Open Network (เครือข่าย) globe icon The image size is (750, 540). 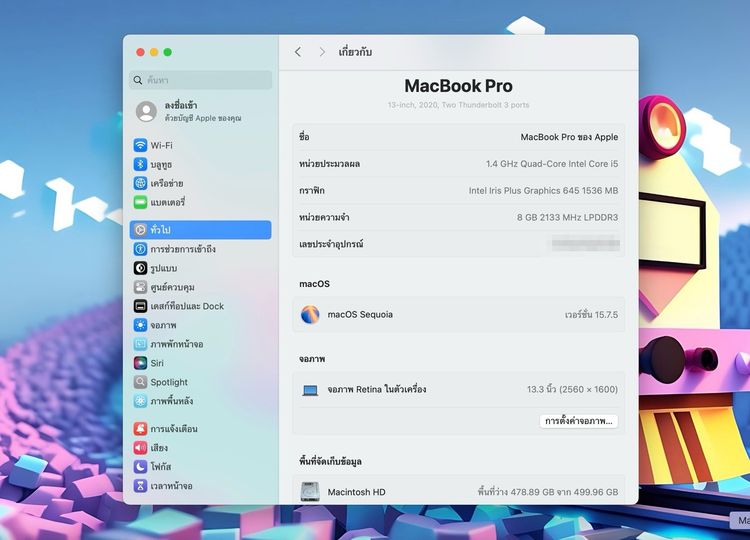(140, 183)
